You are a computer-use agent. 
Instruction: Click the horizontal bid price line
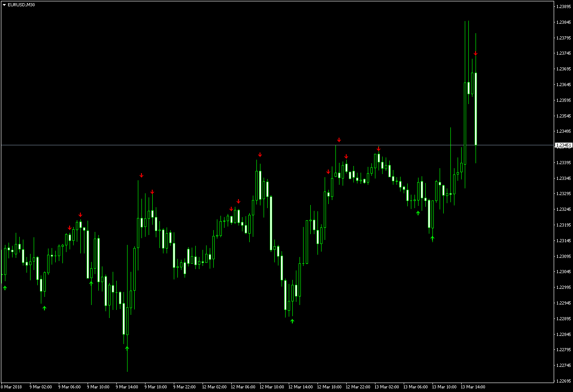[278, 145]
